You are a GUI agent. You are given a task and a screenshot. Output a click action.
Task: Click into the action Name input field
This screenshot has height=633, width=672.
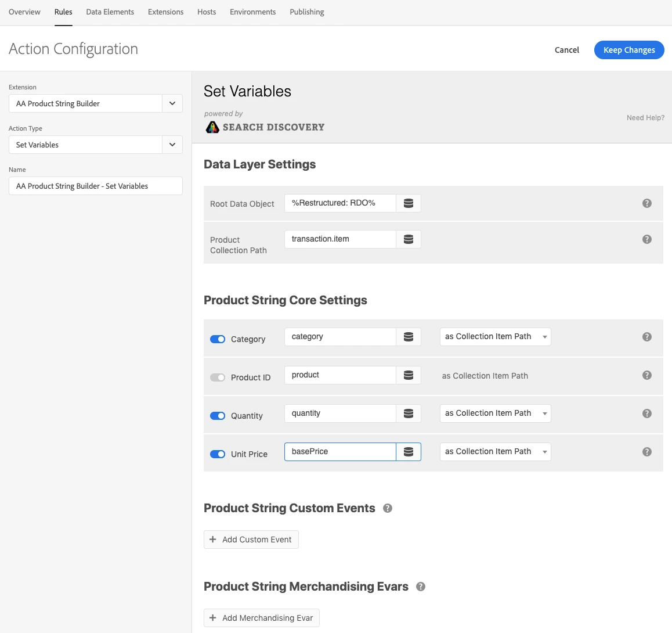[x=96, y=186]
